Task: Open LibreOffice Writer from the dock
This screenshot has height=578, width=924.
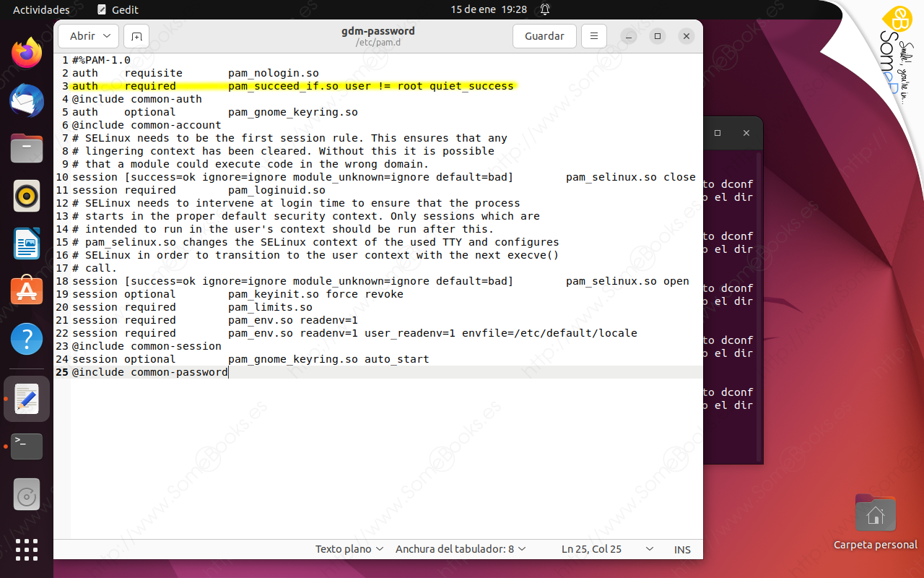Action: [x=26, y=243]
